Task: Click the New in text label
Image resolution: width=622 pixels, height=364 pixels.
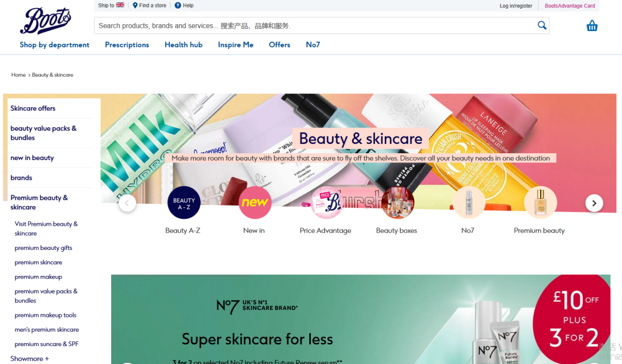Action: pyautogui.click(x=254, y=230)
